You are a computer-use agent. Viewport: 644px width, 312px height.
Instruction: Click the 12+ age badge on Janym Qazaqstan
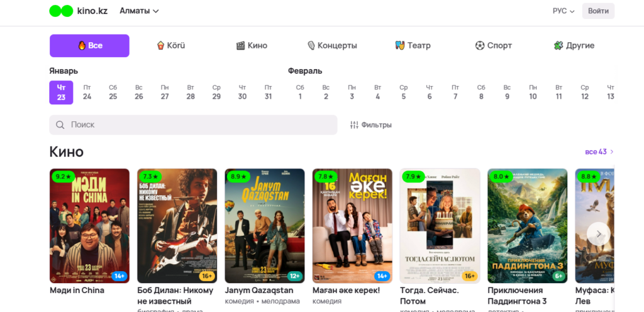click(x=294, y=276)
